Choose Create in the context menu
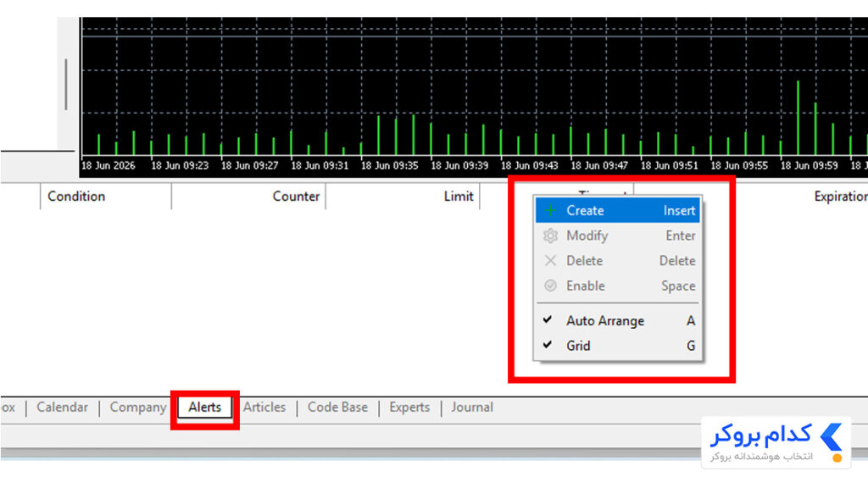 point(617,210)
